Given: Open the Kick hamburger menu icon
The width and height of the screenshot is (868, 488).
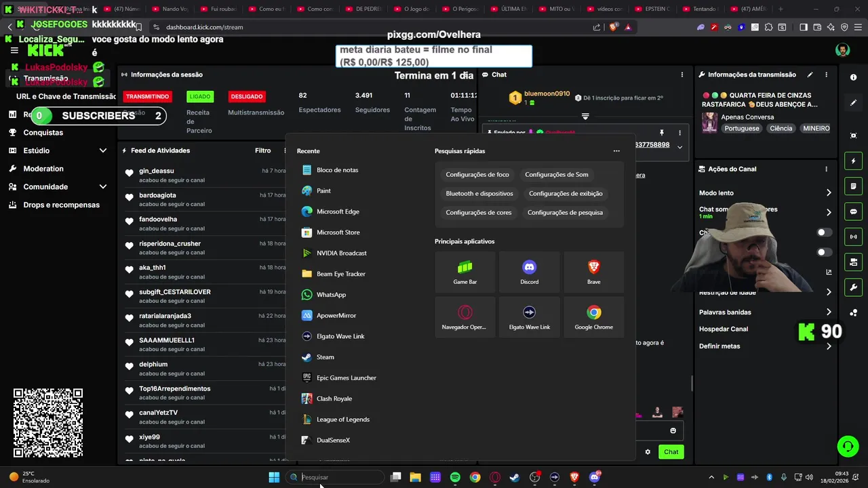Looking at the screenshot, I should (x=14, y=51).
